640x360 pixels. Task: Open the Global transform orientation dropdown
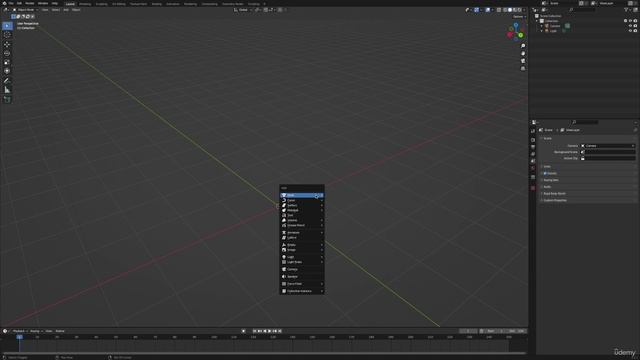(243, 10)
